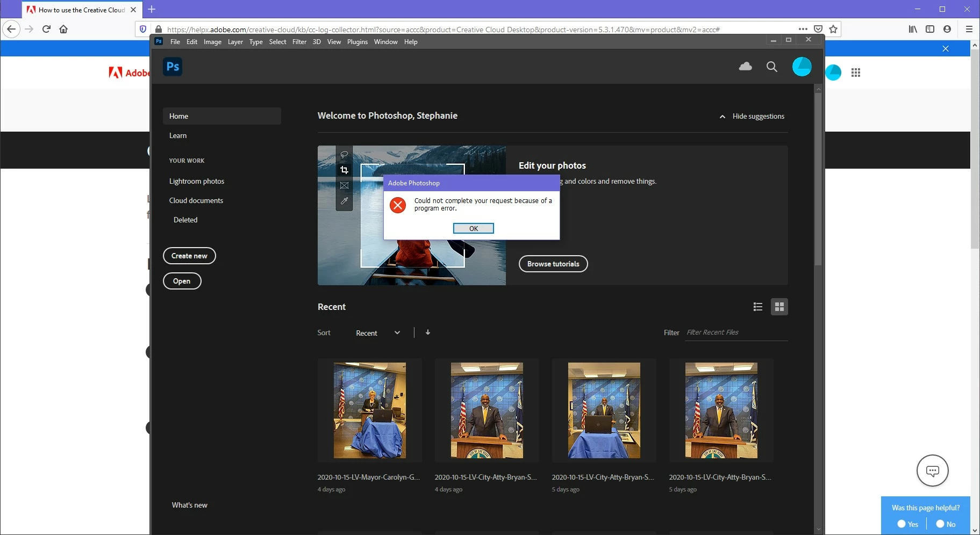
Task: Open the Filter menu
Action: tap(299, 42)
